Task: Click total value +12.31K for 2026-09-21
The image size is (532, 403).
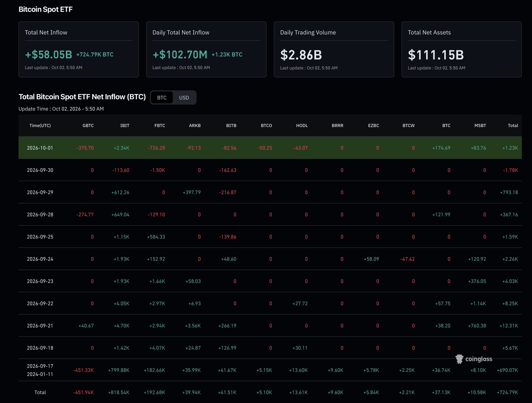Action: pyautogui.click(x=509, y=325)
